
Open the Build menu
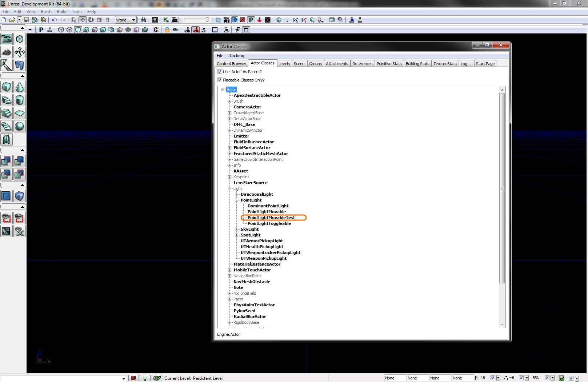coord(61,12)
